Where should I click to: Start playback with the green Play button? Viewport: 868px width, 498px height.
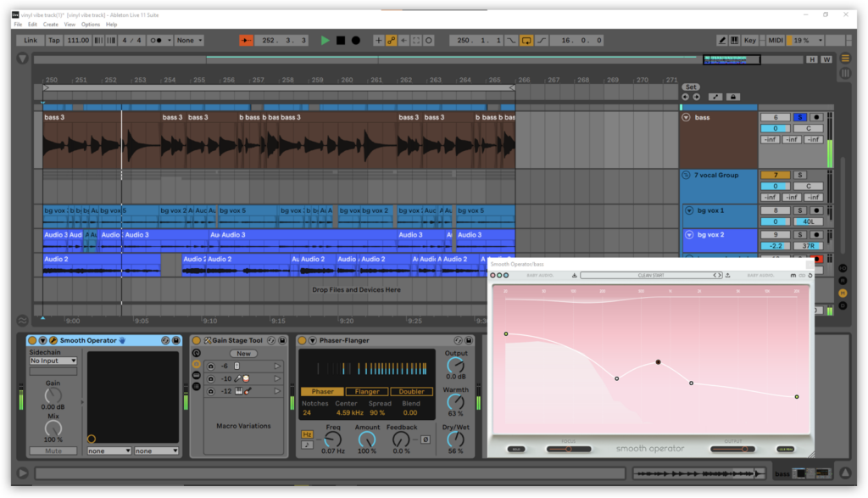(x=325, y=41)
